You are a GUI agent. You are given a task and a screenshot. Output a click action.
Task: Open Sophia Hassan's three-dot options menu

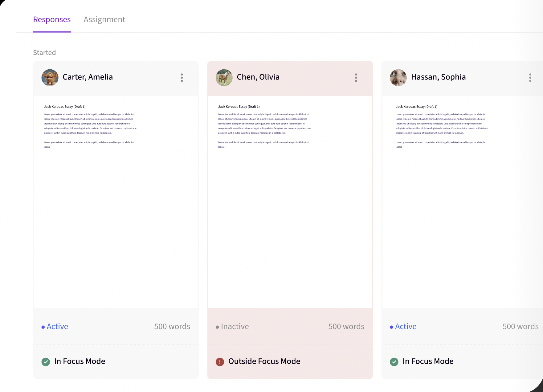[530, 78]
